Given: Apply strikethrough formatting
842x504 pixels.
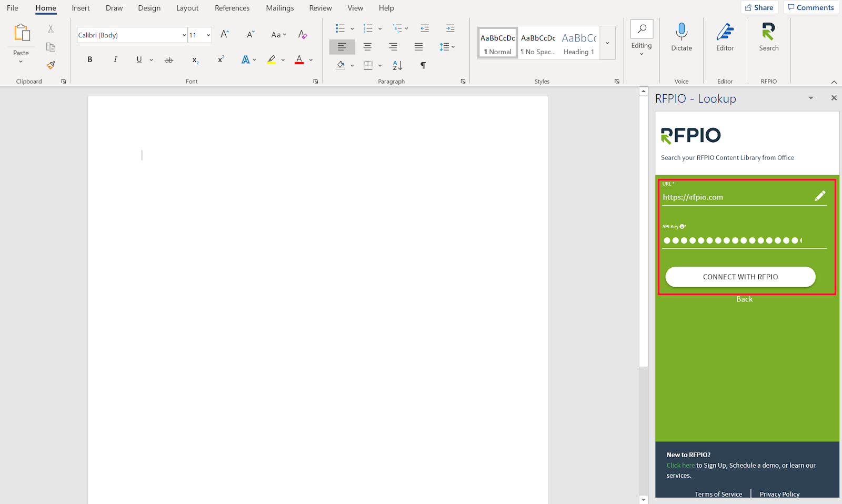Looking at the screenshot, I should (169, 60).
